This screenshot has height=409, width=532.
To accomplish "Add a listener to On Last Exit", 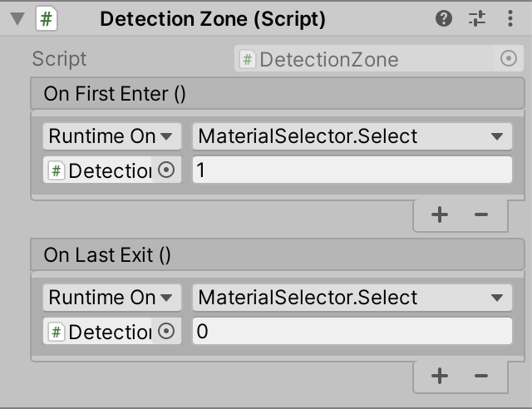I will coord(440,376).
